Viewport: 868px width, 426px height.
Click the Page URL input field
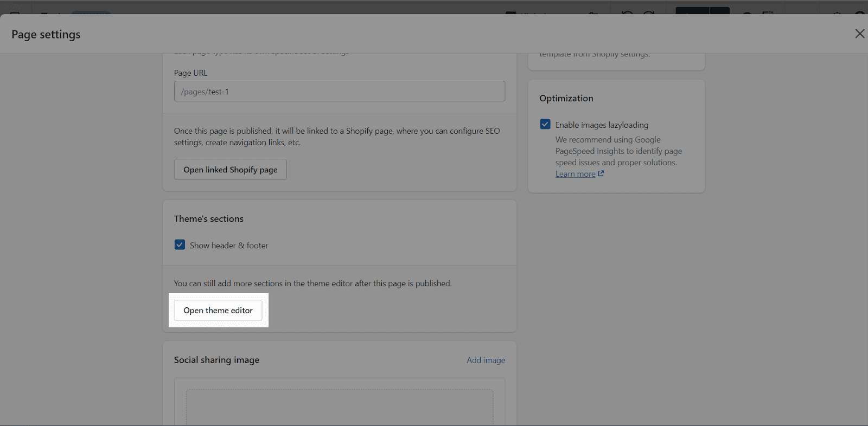pos(340,91)
